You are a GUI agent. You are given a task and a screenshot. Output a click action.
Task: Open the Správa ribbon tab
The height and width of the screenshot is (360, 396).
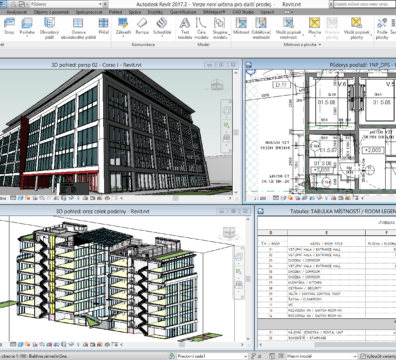[x=135, y=12]
